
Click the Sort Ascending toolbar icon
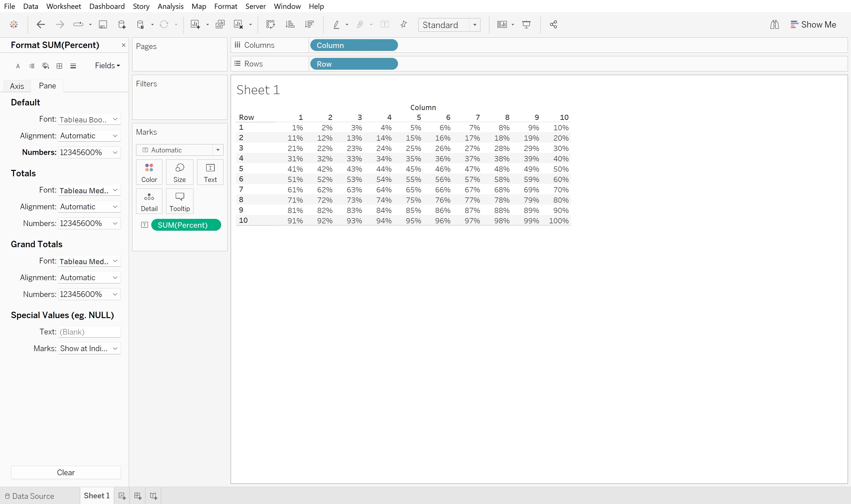pos(290,24)
